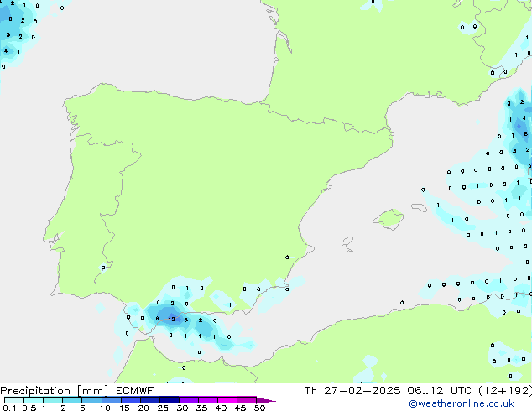The width and height of the screenshot is (532, 411).
Task: Click the '06..12 UTC' time range text
Action: (x=439, y=391)
